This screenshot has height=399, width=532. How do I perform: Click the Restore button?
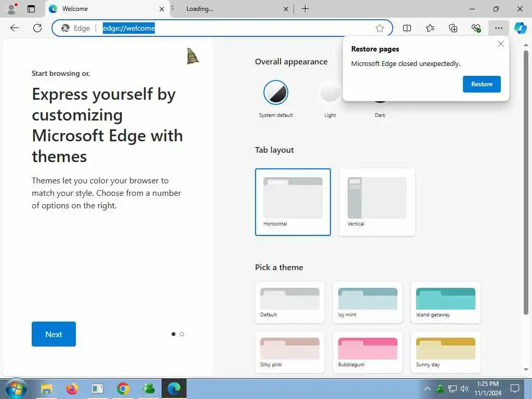(x=482, y=84)
